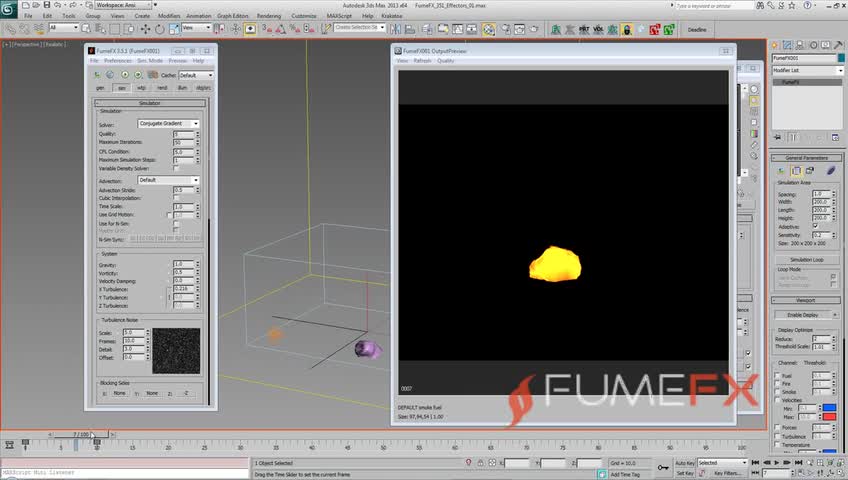Viewport: 848px width, 480px height.
Task: Click the Render Production teapot icon
Action: click(x=533, y=29)
